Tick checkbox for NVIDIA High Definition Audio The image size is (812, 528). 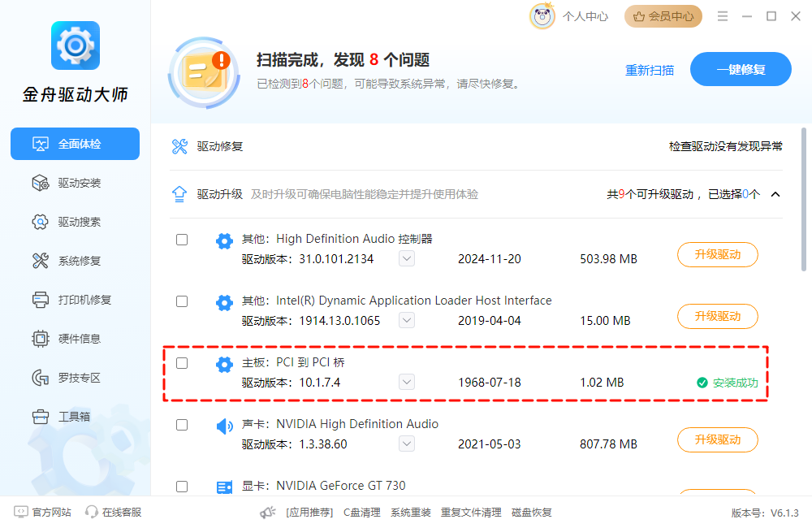pyautogui.click(x=182, y=425)
